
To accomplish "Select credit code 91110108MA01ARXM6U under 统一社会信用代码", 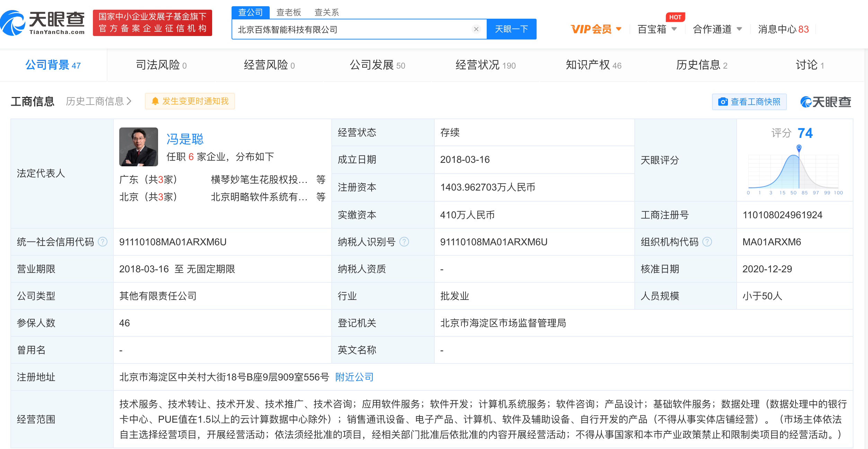I will pyautogui.click(x=173, y=242).
